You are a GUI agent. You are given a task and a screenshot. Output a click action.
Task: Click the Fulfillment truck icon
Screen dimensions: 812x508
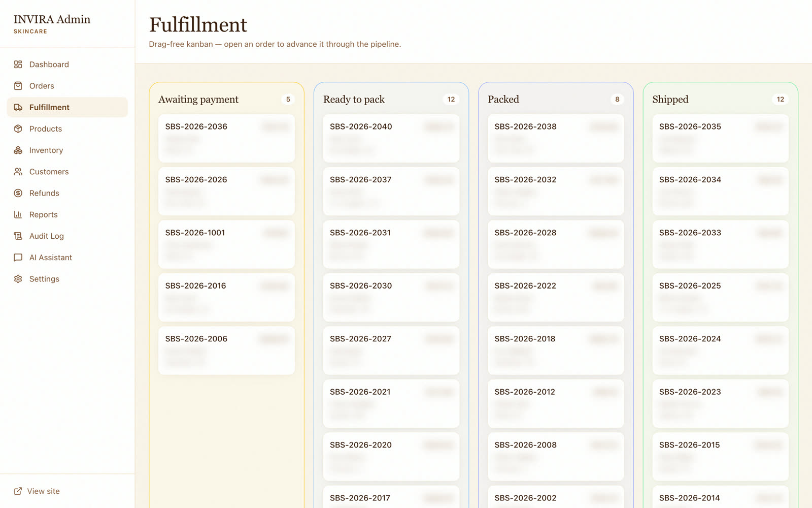click(x=18, y=107)
